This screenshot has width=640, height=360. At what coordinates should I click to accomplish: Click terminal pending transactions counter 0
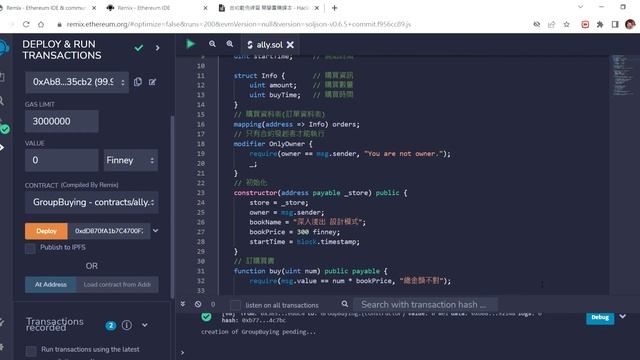tap(213, 304)
